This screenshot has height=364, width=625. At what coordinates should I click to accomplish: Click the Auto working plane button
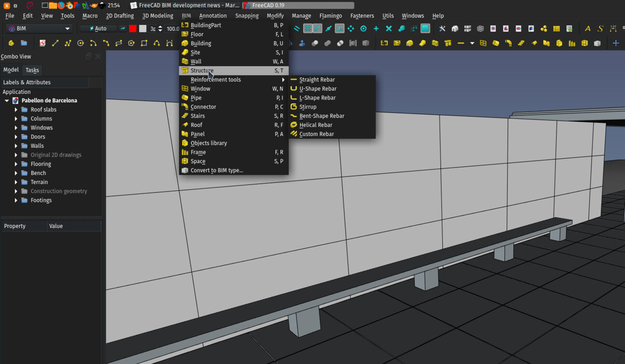(98, 29)
